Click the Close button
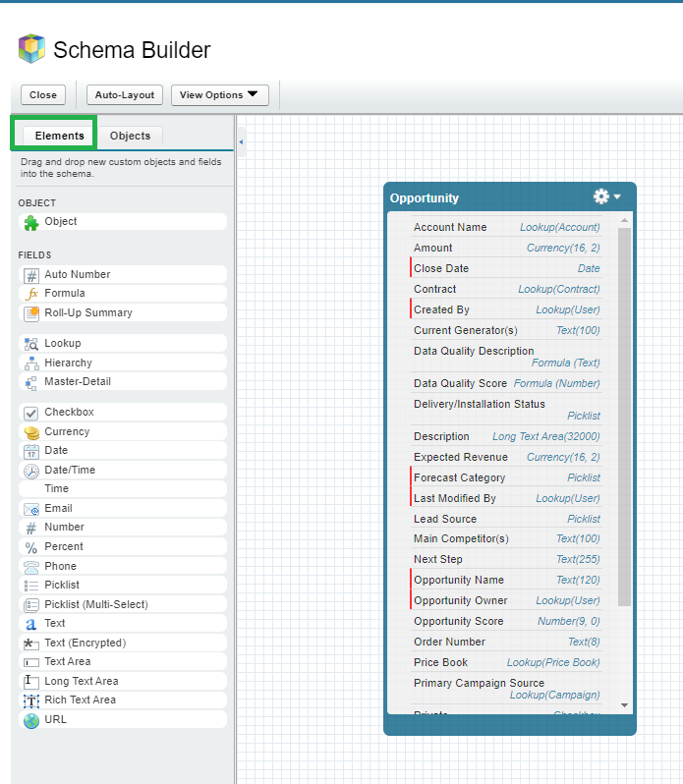Image resolution: width=683 pixels, height=784 pixels. pyautogui.click(x=43, y=95)
